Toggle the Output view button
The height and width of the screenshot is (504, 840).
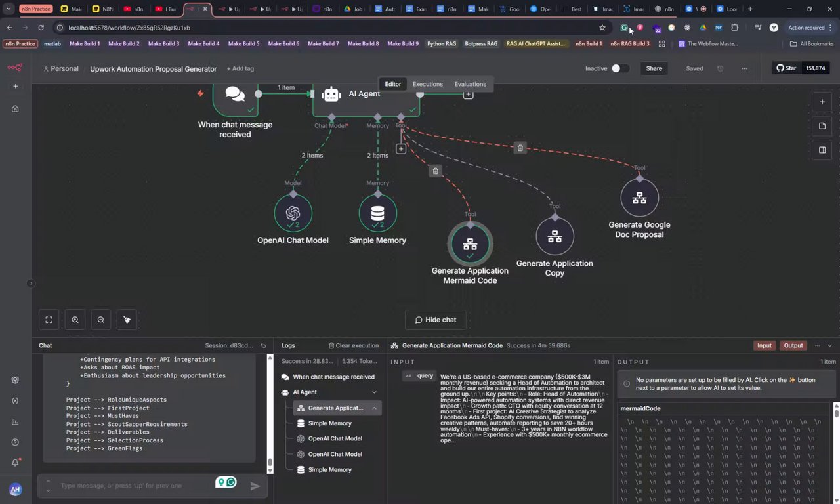793,345
